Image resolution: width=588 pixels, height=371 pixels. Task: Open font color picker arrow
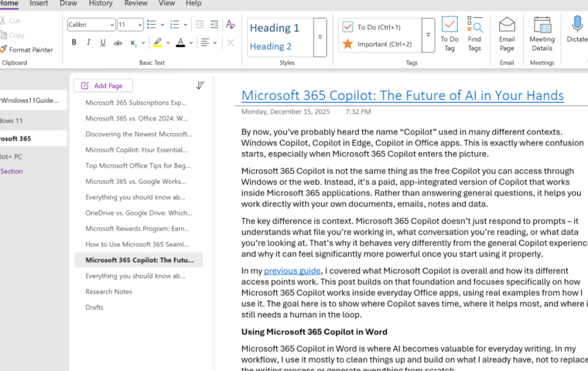191,43
